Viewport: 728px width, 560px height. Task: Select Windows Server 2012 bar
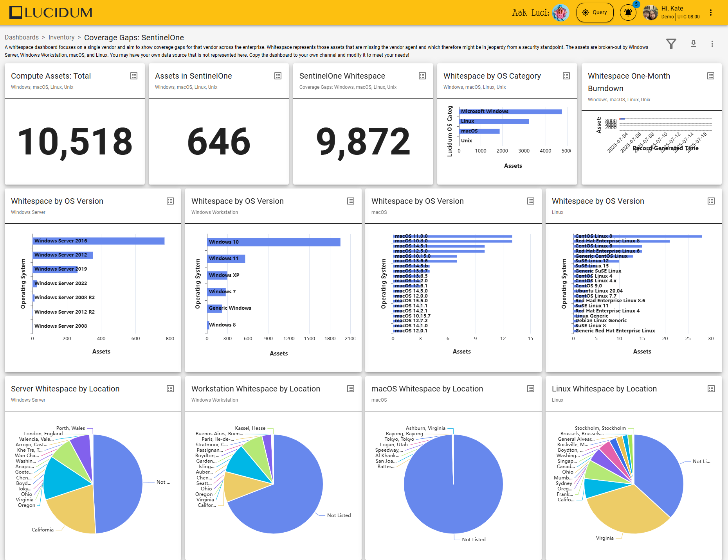tap(63, 255)
